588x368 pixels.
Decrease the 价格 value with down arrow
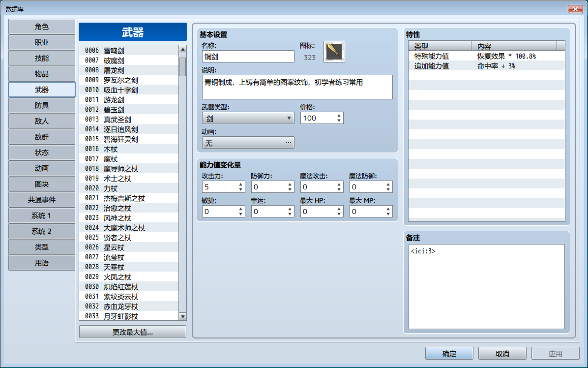(339, 121)
